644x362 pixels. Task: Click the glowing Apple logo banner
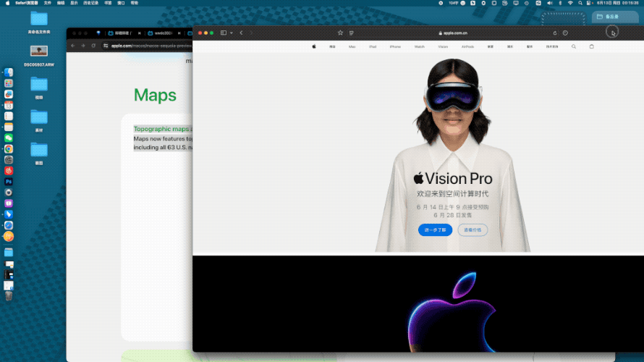[x=452, y=311]
